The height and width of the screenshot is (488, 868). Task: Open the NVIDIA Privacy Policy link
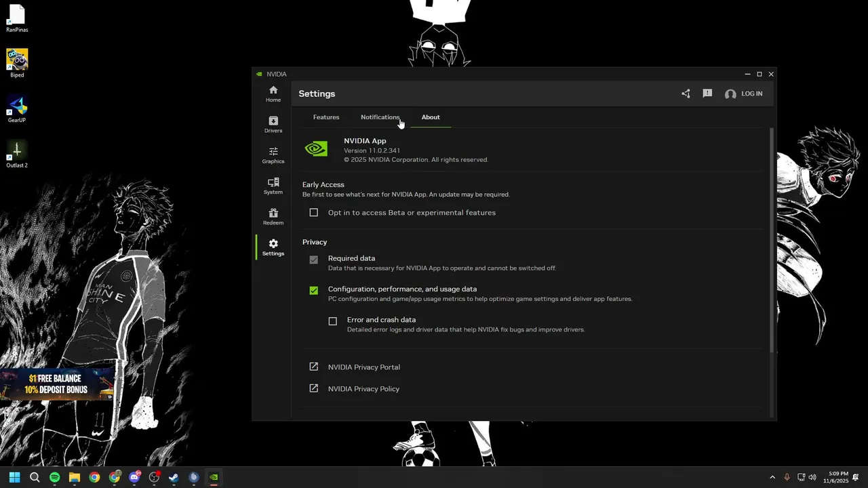[363, 389]
